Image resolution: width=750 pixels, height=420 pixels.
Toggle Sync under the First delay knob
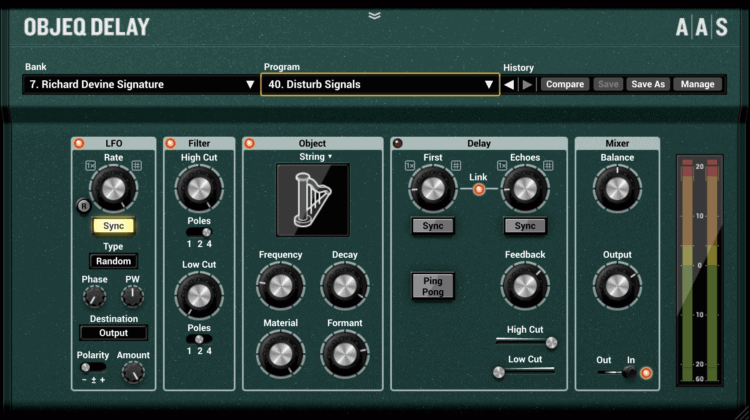(433, 226)
